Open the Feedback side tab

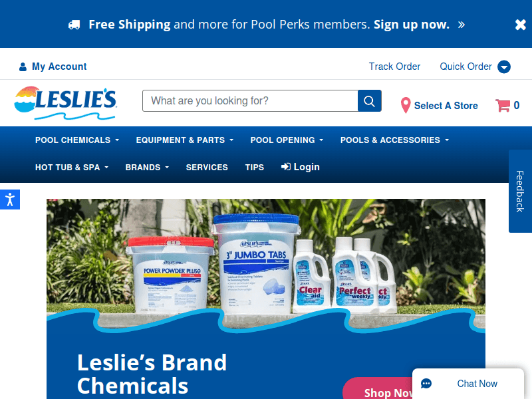(520, 192)
